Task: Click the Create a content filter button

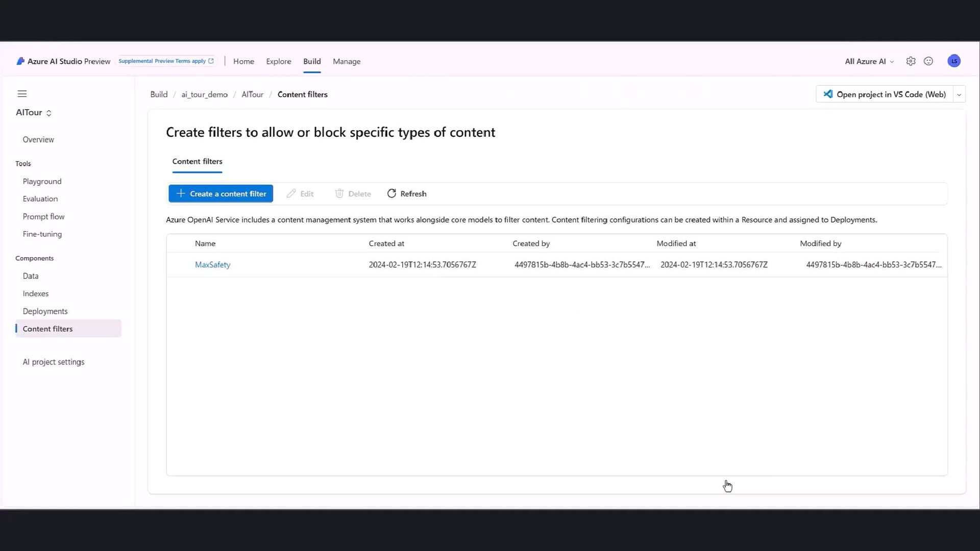Action: (221, 193)
